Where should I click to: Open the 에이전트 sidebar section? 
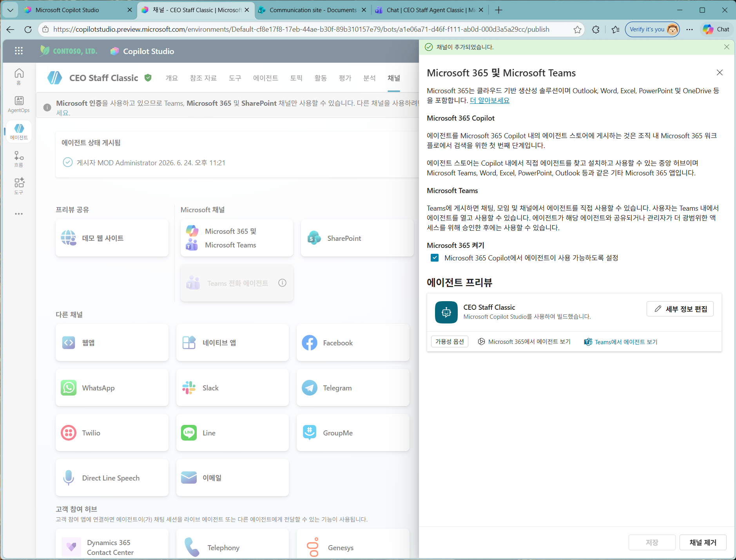point(19,132)
